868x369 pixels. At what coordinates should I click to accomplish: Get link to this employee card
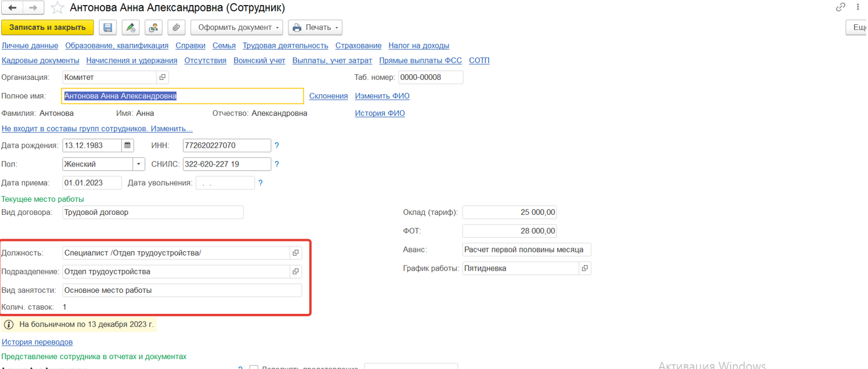coord(840,7)
